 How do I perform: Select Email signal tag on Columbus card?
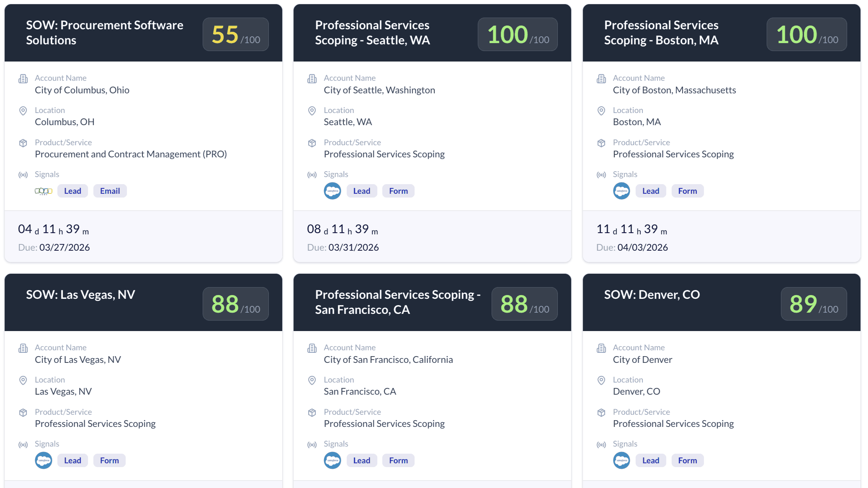point(110,191)
